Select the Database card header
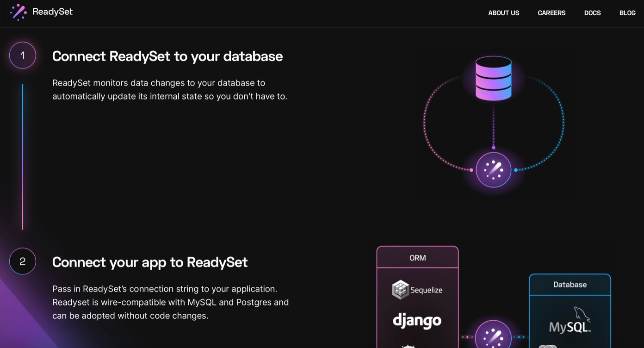 pos(570,284)
